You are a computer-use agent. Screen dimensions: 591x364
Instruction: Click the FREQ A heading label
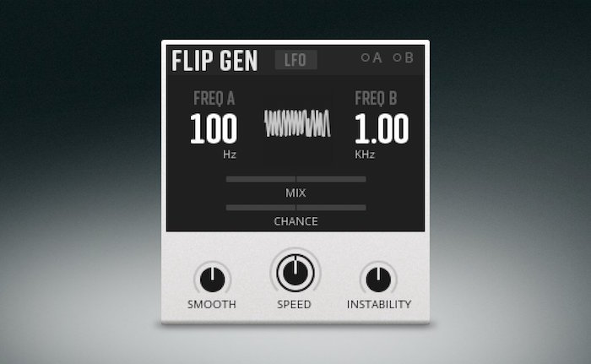tap(214, 99)
